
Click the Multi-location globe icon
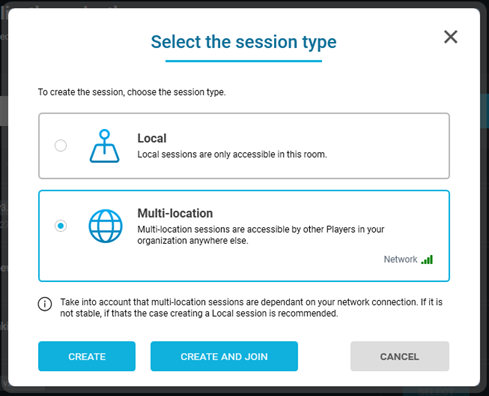tap(105, 226)
